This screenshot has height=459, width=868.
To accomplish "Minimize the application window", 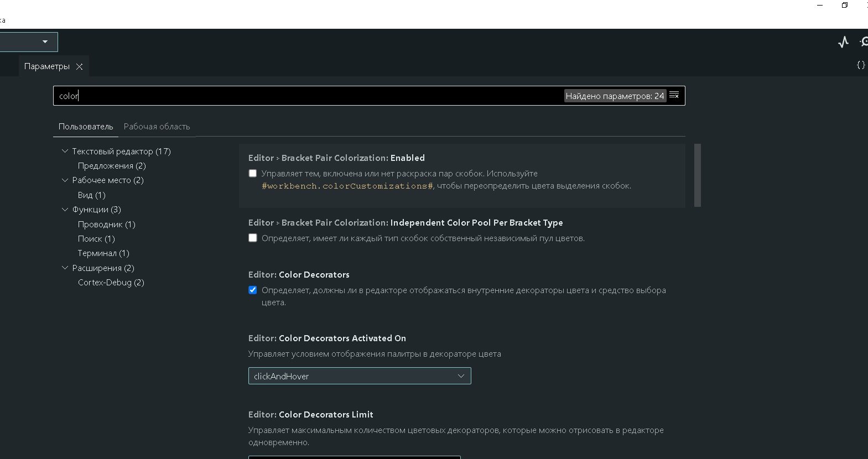I will coord(820,5).
